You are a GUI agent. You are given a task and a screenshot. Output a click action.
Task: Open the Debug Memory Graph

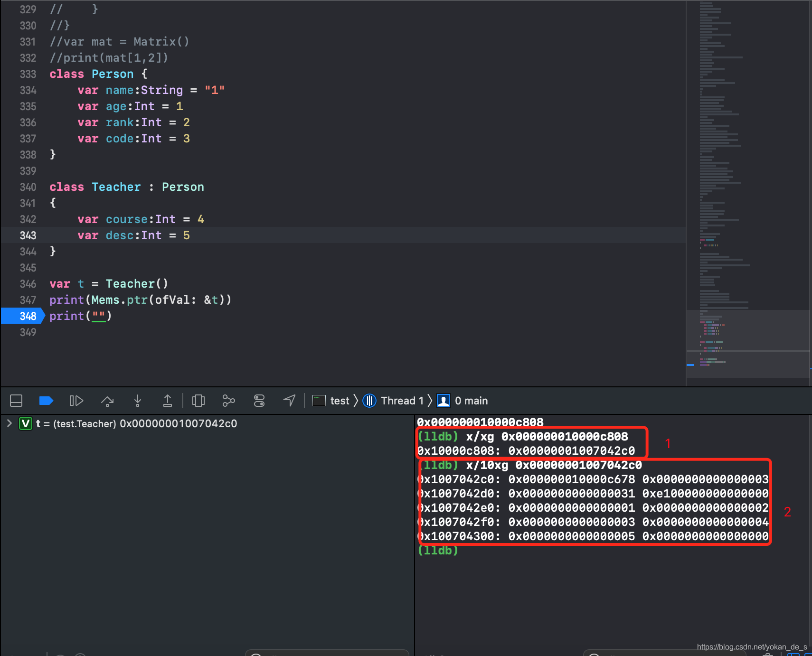pos(228,401)
